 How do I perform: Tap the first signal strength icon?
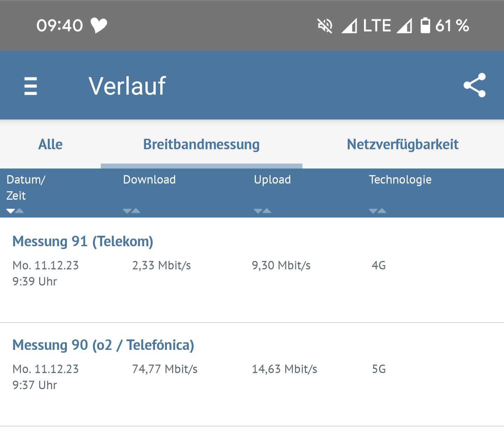click(349, 26)
